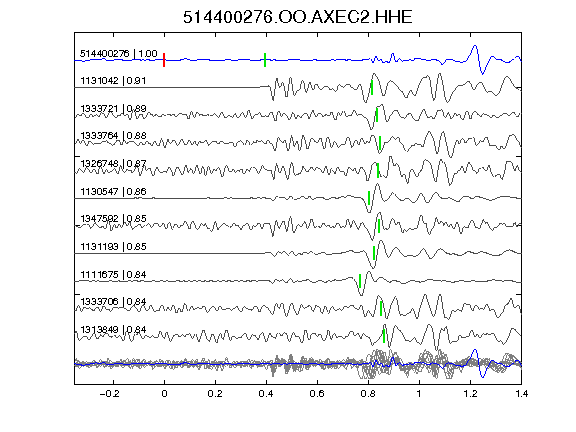
Task: Click green pick on trace 1326748
Action: (378, 170)
